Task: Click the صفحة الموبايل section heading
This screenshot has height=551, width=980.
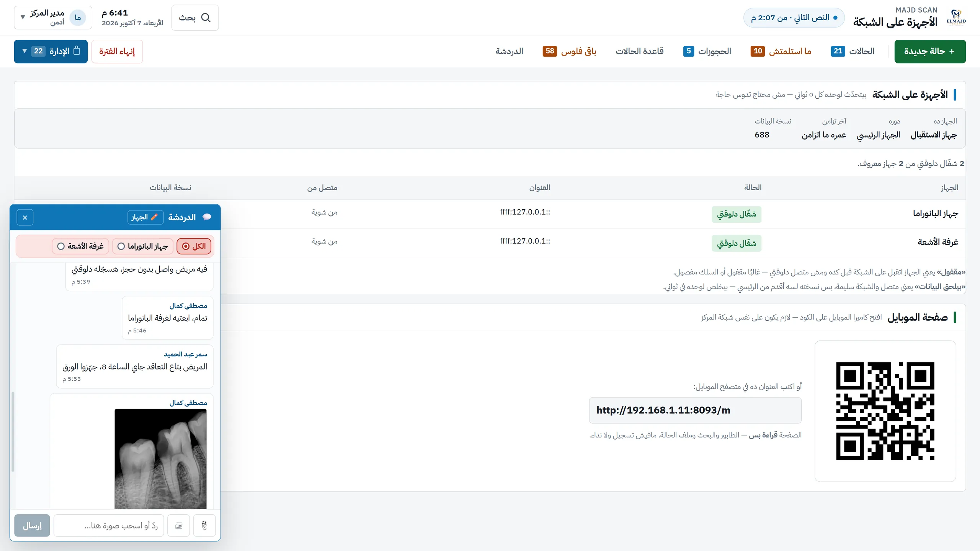Action: pyautogui.click(x=918, y=317)
